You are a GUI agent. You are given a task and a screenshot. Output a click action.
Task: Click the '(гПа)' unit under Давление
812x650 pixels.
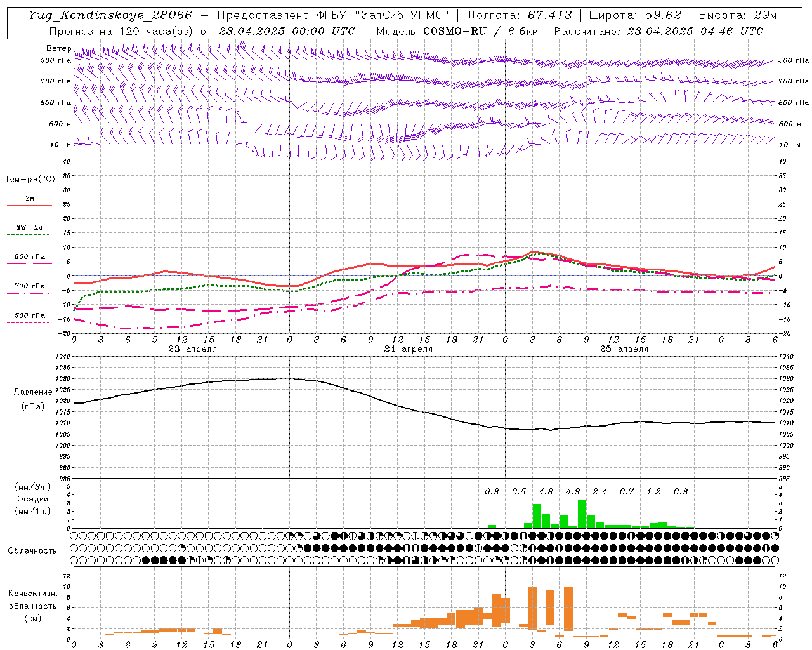click(33, 407)
